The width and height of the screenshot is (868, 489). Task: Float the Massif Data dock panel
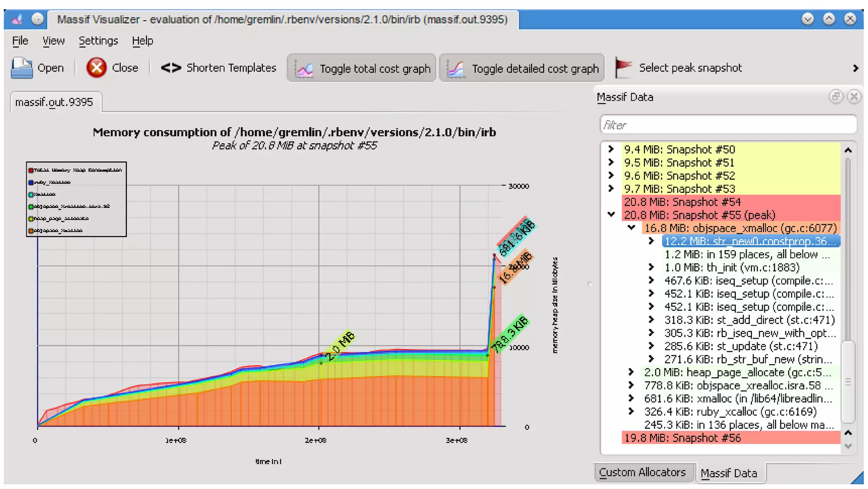point(835,97)
